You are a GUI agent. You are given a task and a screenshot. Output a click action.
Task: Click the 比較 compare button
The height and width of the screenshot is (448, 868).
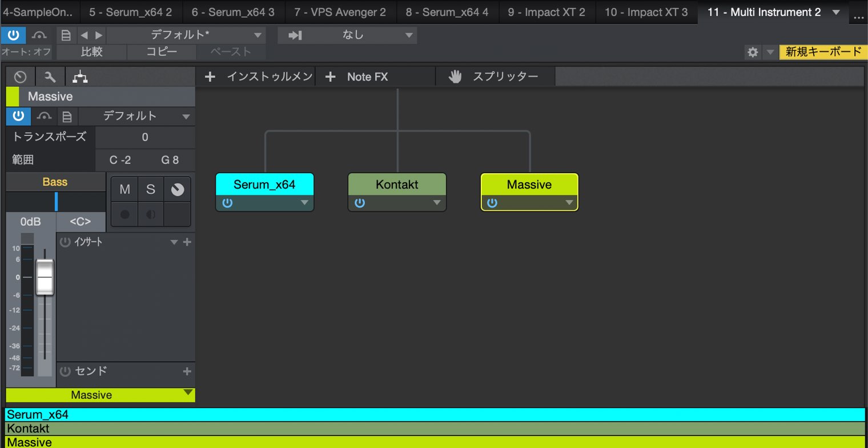[x=91, y=51]
